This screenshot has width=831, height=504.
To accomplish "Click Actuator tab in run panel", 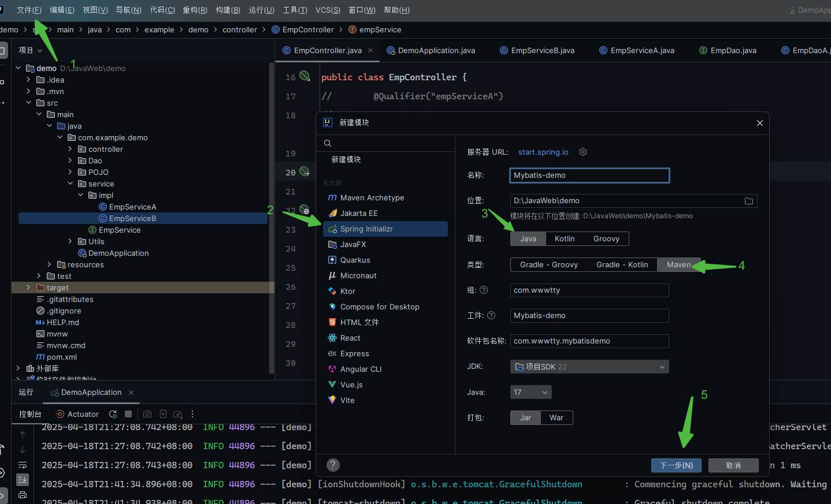I will [77, 414].
